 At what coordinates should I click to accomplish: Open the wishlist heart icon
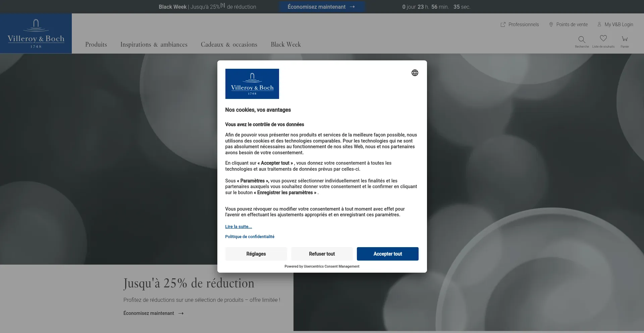(603, 39)
